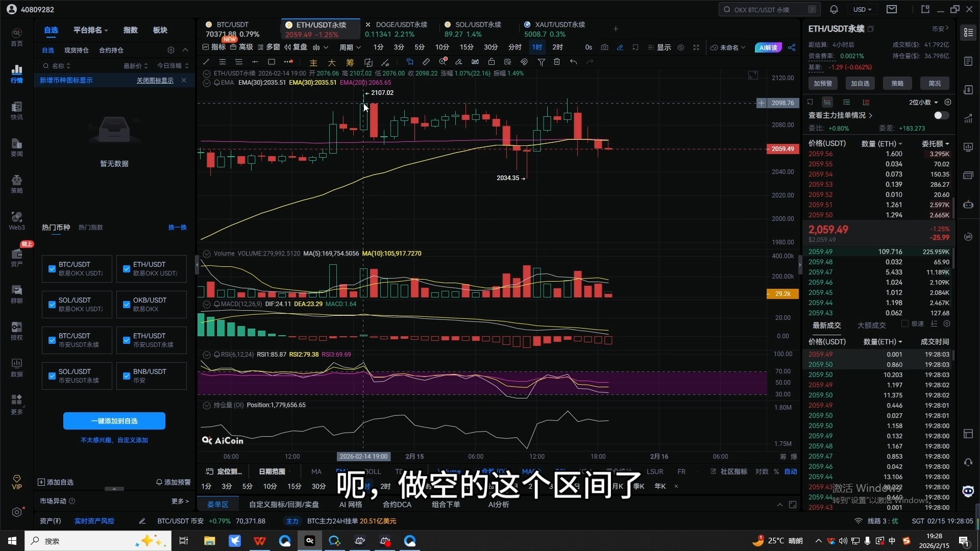
Task: Open the settings gear in left sidebar bottom
Action: [17, 512]
